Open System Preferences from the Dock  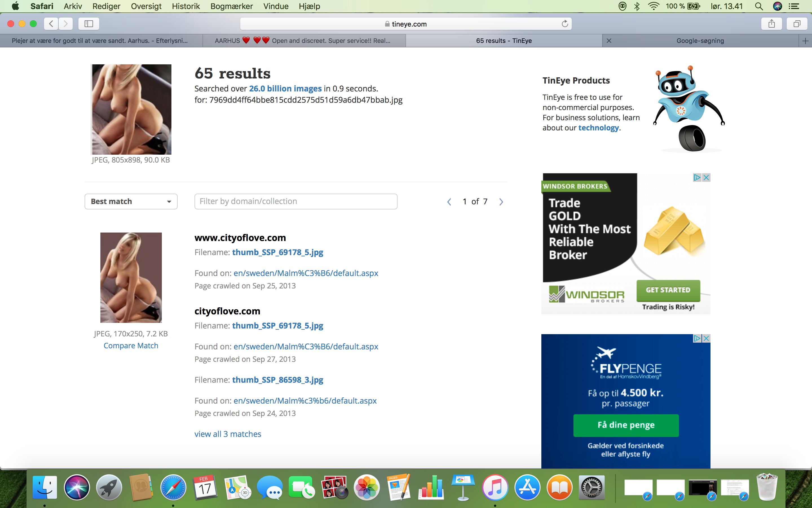[592, 487]
